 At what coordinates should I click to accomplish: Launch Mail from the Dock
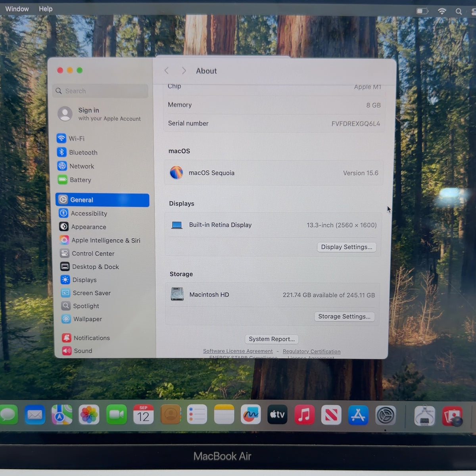click(x=35, y=415)
